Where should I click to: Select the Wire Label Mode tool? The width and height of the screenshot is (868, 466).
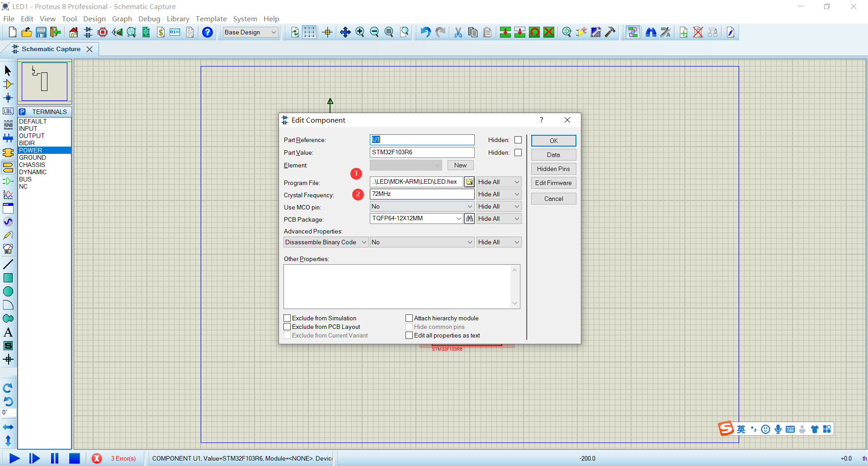tap(8, 111)
